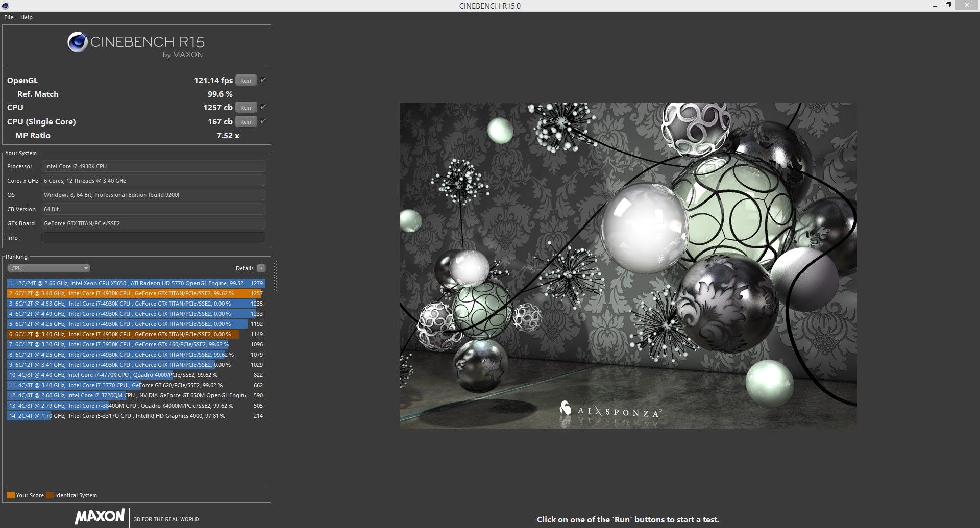Open the Help menu

pos(27,17)
